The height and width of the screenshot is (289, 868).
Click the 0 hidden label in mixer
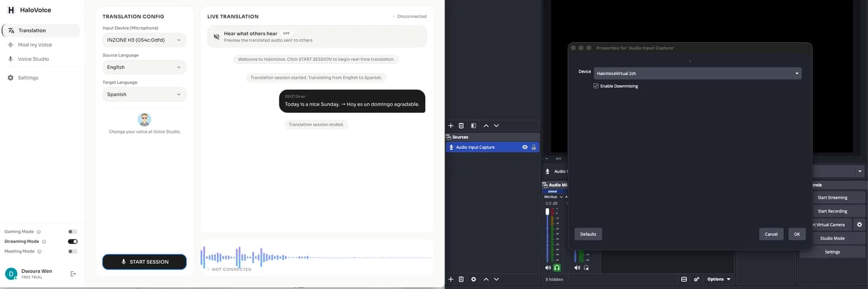click(554, 279)
